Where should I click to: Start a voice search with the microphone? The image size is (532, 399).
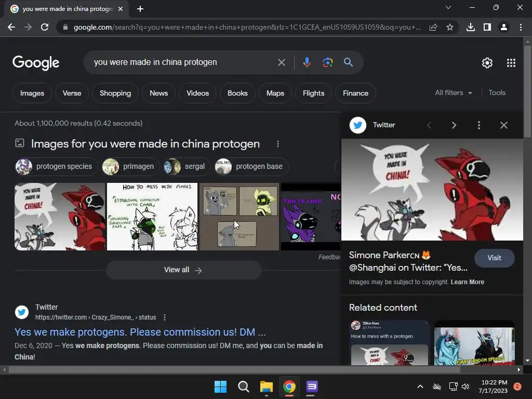click(307, 62)
